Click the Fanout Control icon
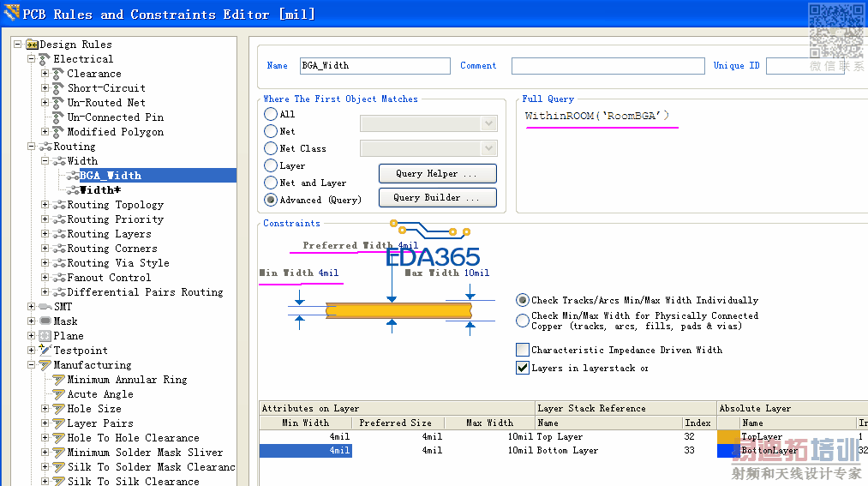The height and width of the screenshot is (486, 868). click(x=58, y=278)
